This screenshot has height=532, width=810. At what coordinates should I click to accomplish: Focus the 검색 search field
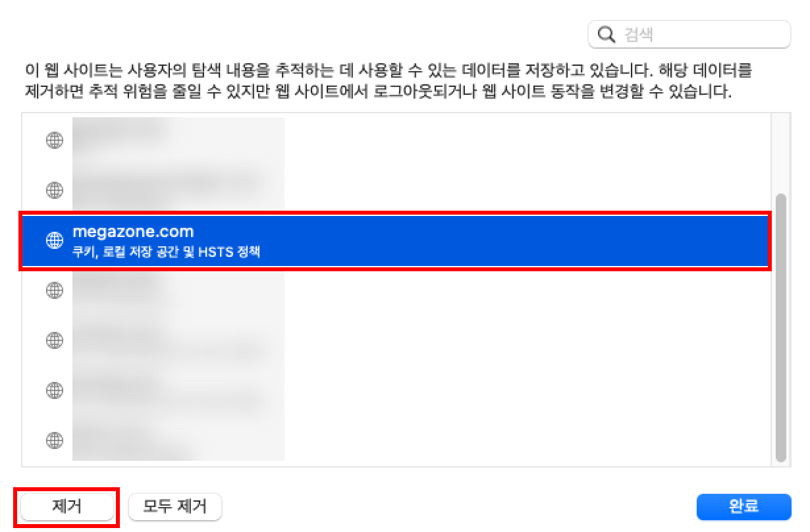point(689,34)
